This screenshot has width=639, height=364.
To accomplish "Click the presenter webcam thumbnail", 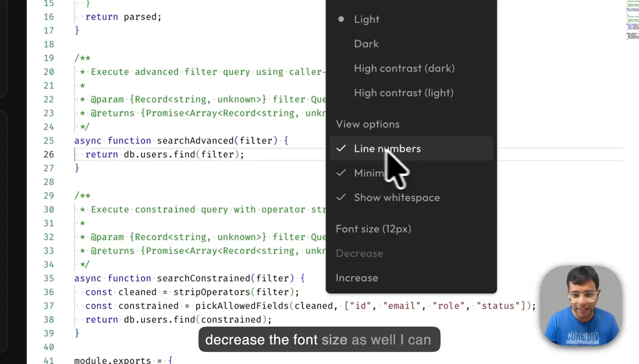I will (x=580, y=305).
